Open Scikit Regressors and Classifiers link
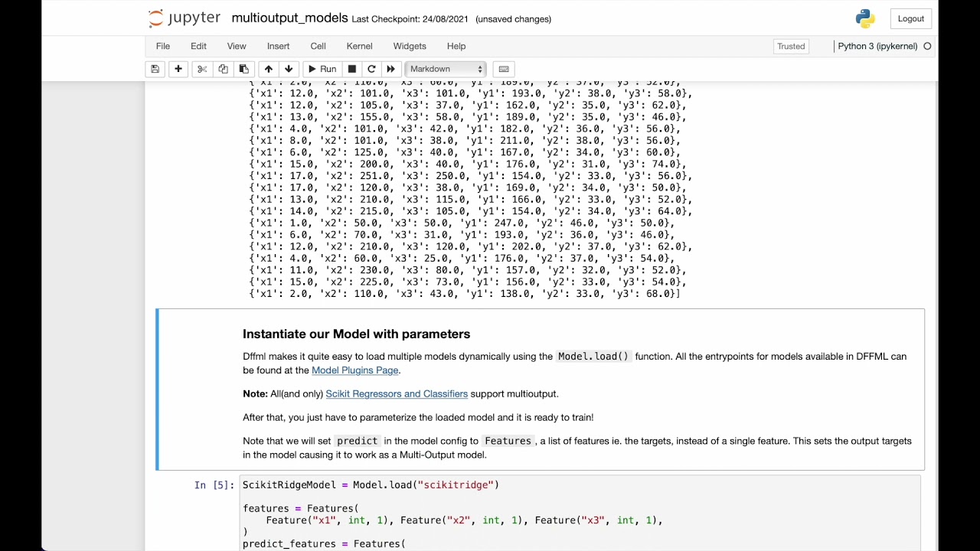Viewport: 980px width, 551px height. click(397, 394)
